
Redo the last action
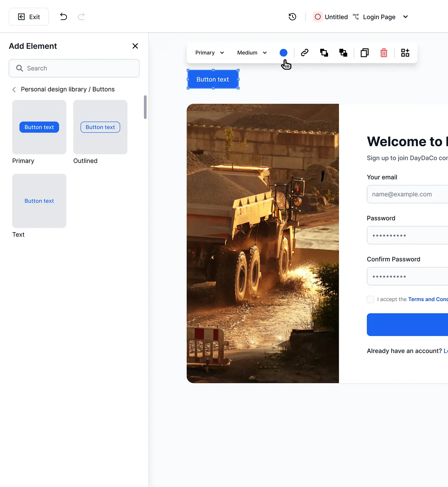81,16
